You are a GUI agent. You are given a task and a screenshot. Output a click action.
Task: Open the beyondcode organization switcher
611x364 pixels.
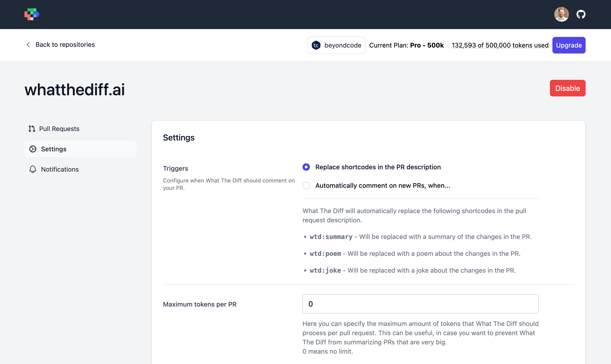tap(336, 45)
